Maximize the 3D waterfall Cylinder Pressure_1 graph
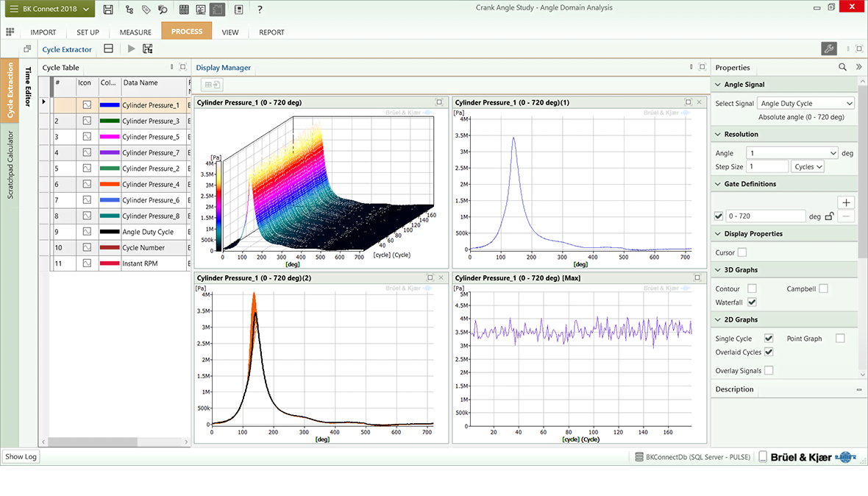 [439, 102]
